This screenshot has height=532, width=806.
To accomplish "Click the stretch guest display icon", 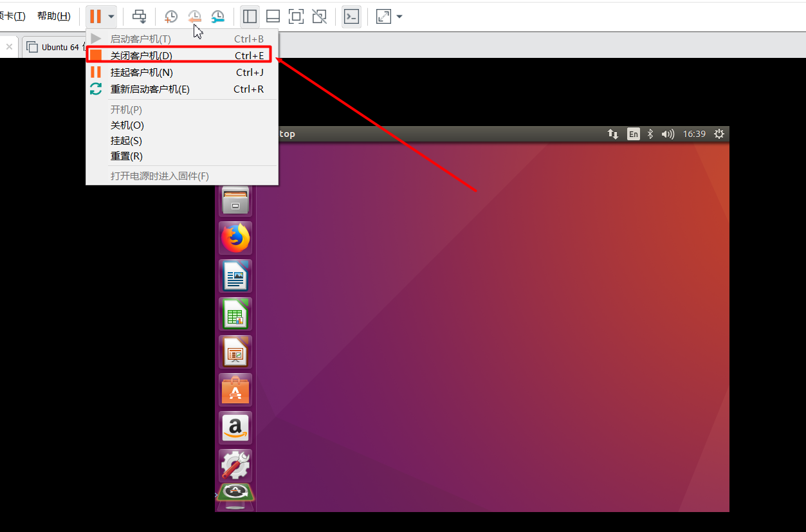I will [383, 16].
